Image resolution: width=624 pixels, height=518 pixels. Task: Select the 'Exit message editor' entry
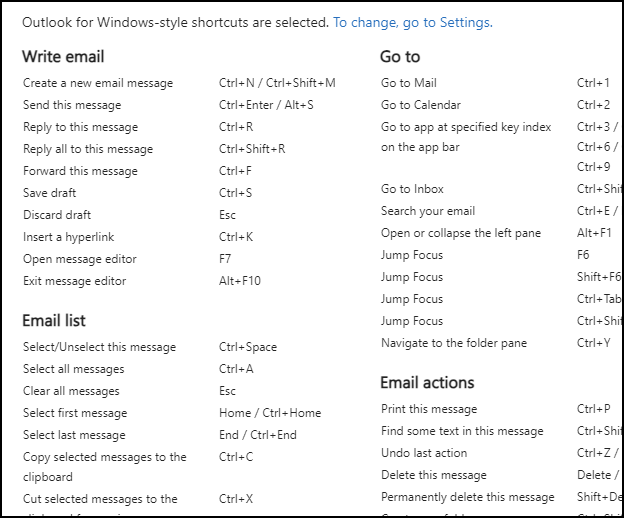[x=74, y=281]
